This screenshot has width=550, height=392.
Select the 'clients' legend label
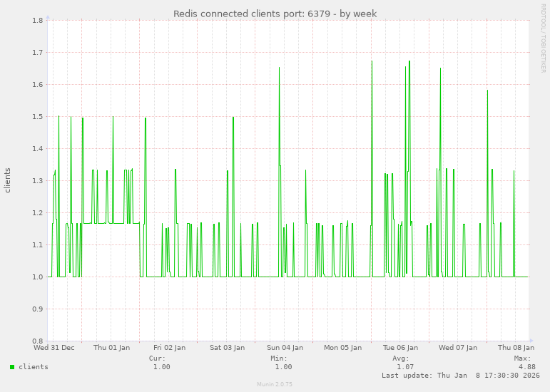[x=34, y=367]
